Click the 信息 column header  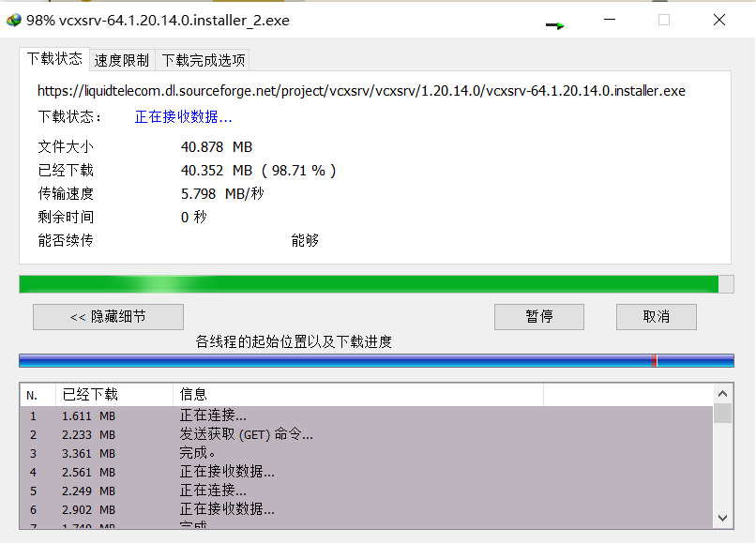tap(357, 395)
